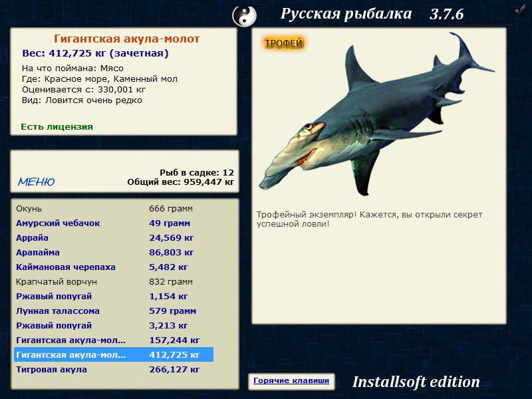
Task: Select Тигровая акула 266,127 кг entry
Action: 114,369
